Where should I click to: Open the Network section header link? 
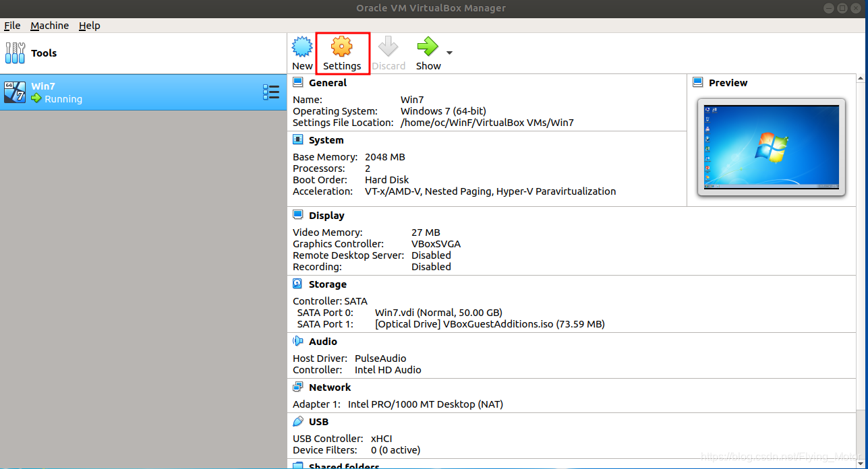click(x=330, y=387)
